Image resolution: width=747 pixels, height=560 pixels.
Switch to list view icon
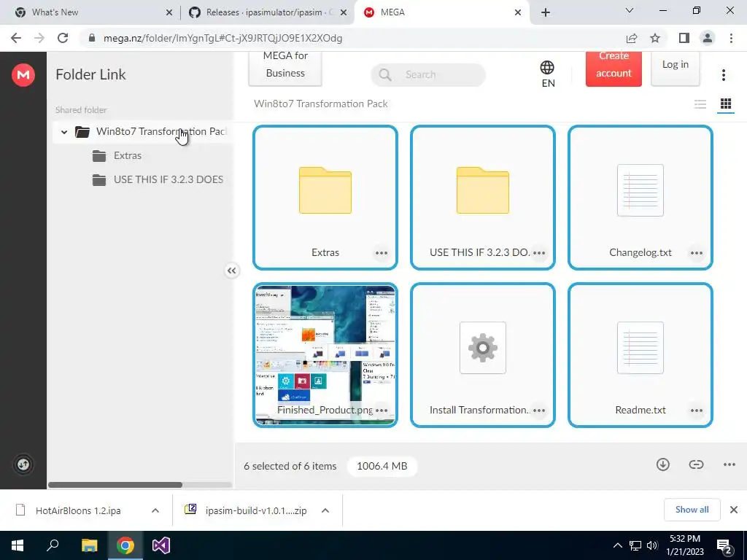tap(700, 104)
